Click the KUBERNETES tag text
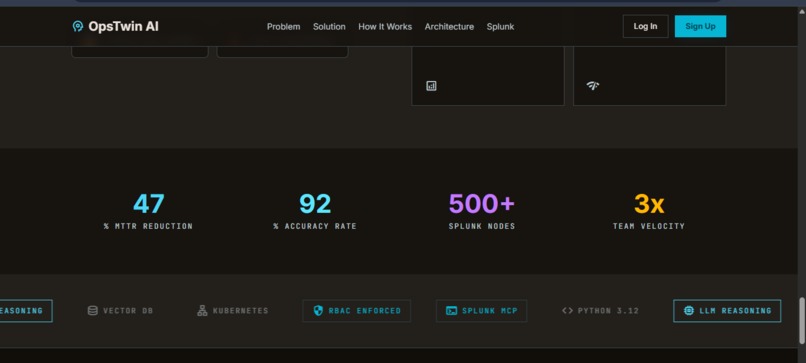Screen dimensions: 806x363 241,311
